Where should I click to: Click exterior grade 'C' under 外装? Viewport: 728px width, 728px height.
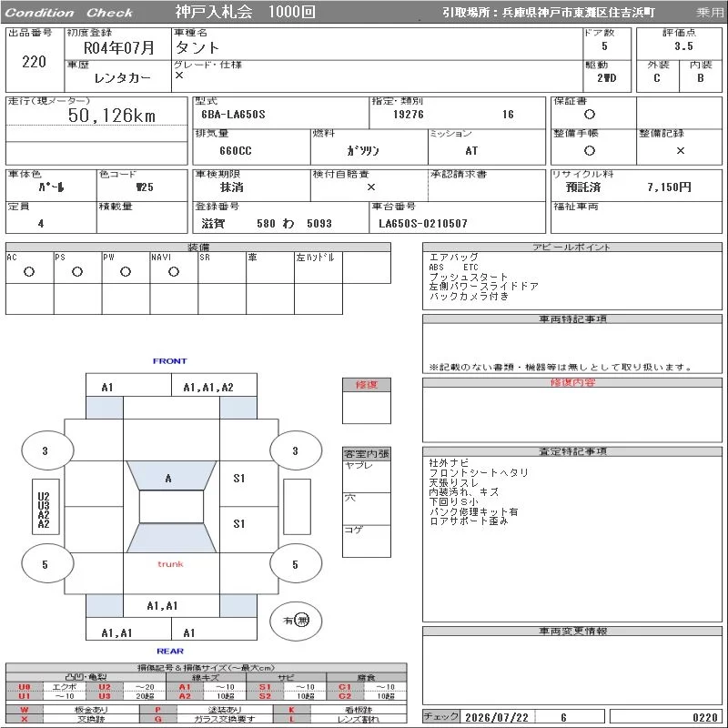[x=656, y=78]
